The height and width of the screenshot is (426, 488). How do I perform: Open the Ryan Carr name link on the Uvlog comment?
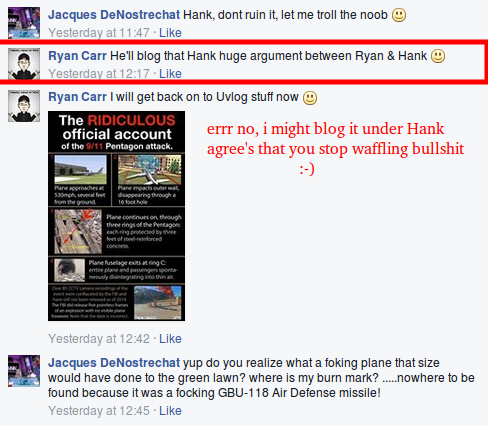77,97
